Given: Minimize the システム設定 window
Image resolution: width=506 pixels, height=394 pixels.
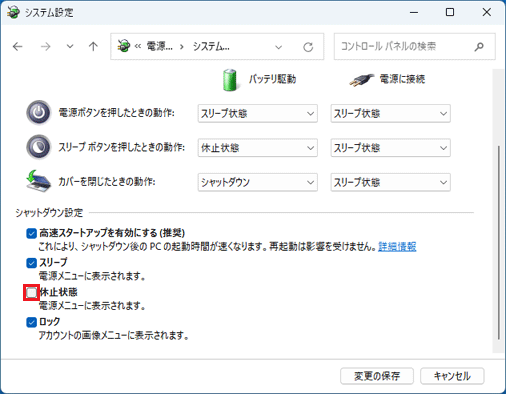Looking at the screenshot, I should (x=414, y=12).
